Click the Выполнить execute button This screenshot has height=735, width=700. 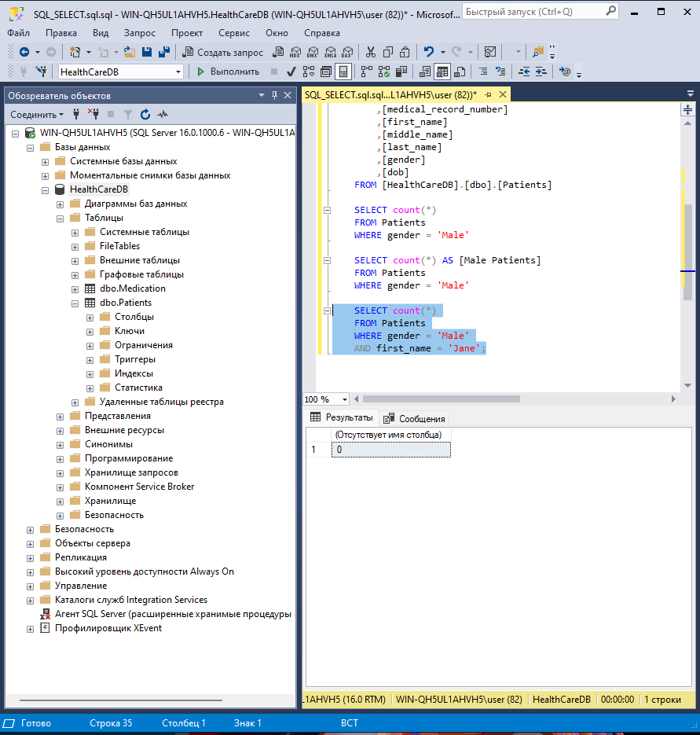(x=228, y=72)
